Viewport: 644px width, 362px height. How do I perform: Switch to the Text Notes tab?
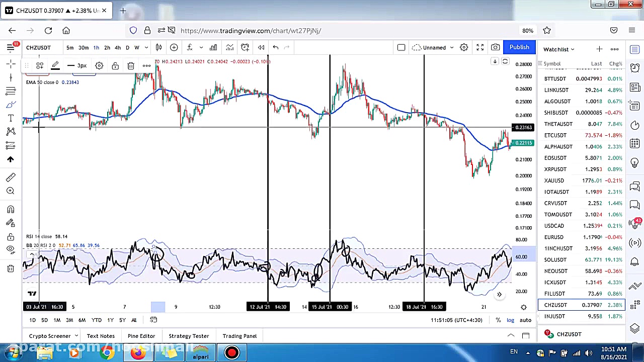[x=101, y=336]
